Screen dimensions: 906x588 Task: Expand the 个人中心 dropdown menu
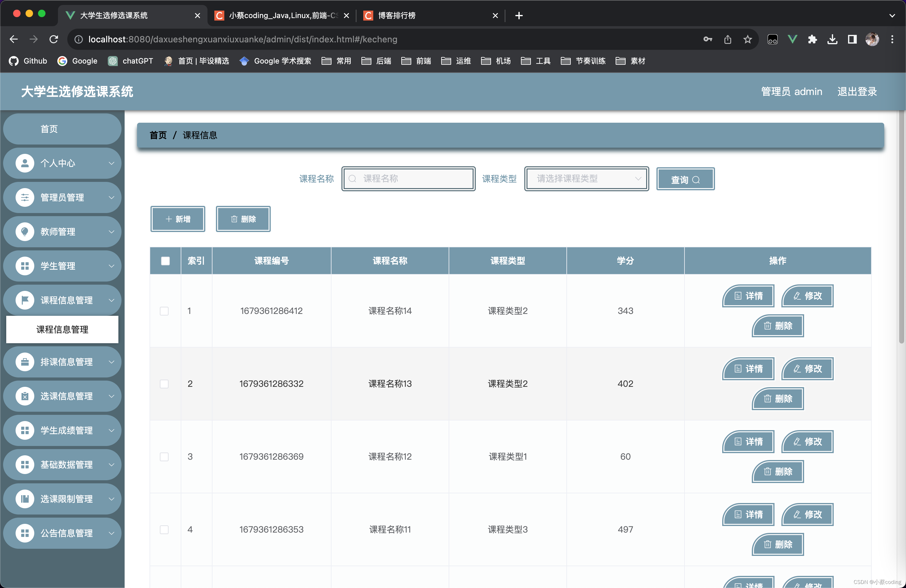point(63,163)
